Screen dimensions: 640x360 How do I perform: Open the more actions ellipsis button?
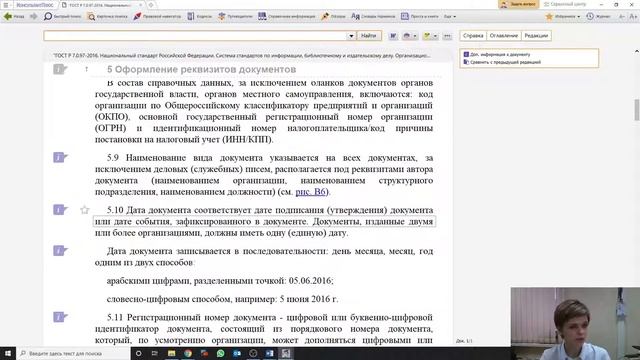click(x=447, y=36)
